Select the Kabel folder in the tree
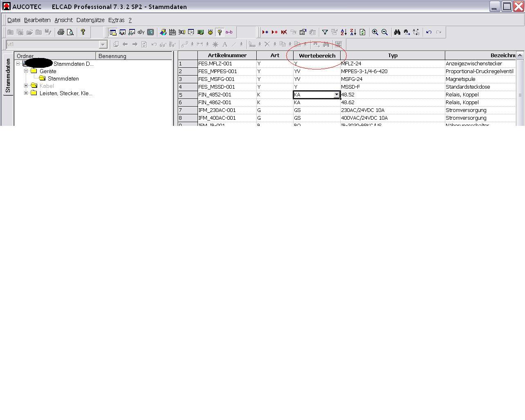 click(x=47, y=86)
